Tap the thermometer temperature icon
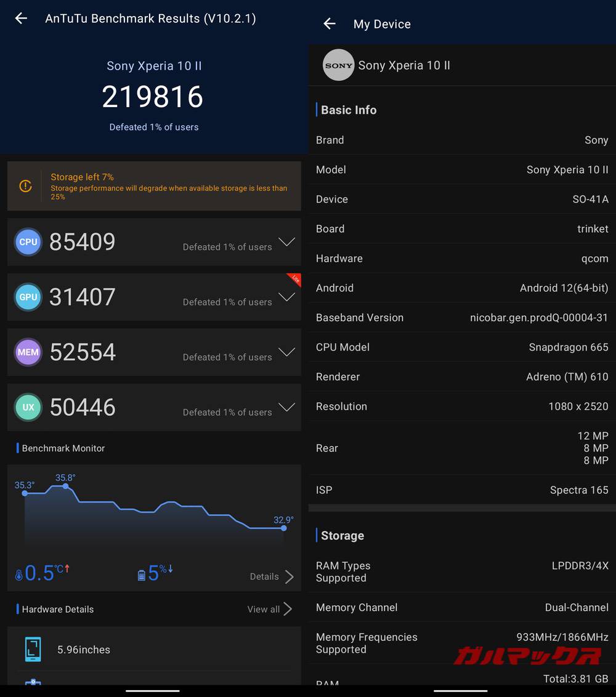 click(19, 575)
